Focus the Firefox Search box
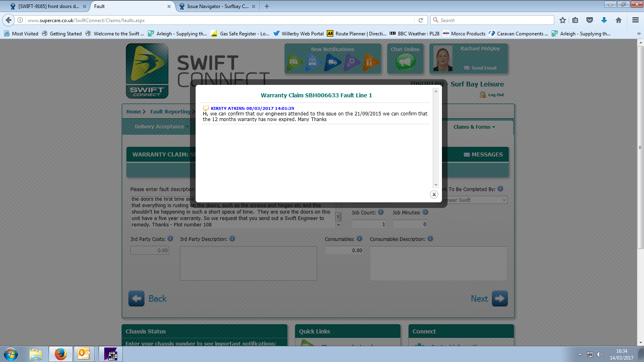 coord(492,20)
